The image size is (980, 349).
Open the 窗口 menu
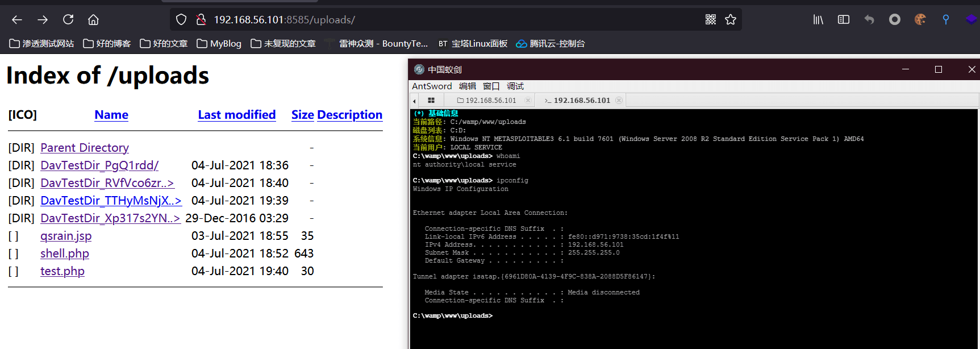point(491,86)
